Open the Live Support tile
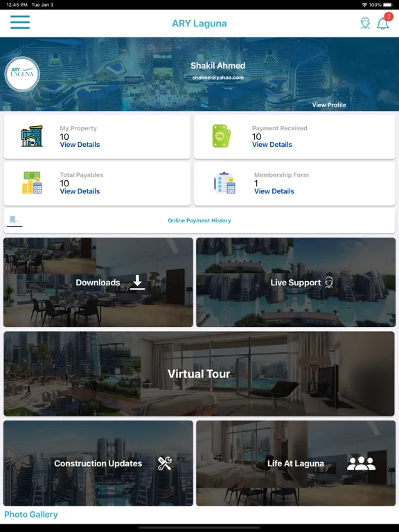This screenshot has width=399, height=532. [x=296, y=283]
